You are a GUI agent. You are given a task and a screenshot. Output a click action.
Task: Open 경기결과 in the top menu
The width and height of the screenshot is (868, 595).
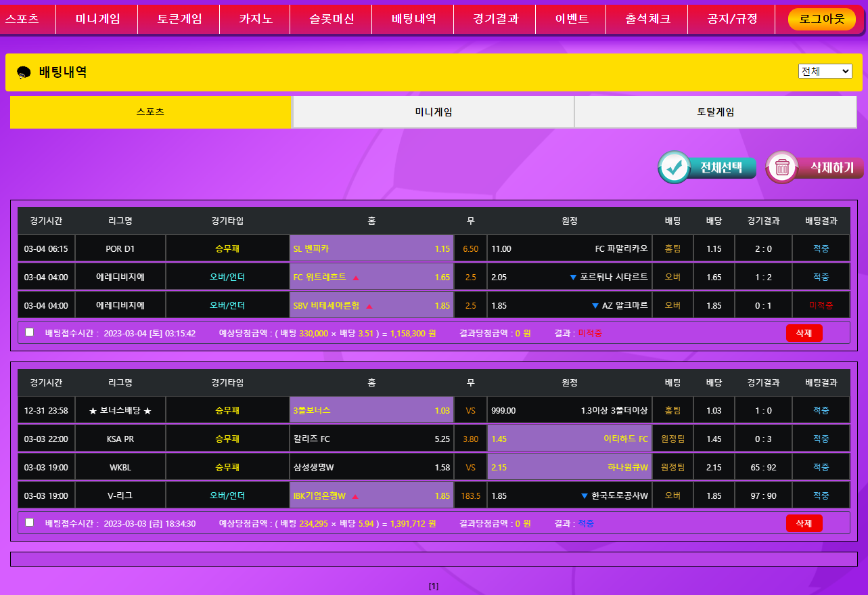(495, 19)
